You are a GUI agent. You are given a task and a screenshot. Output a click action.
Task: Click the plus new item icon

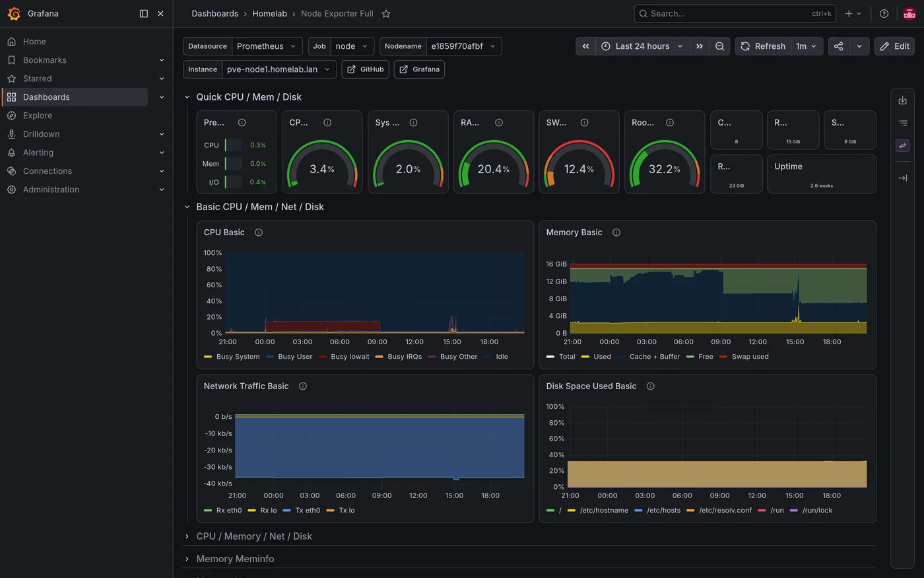pyautogui.click(x=853, y=13)
